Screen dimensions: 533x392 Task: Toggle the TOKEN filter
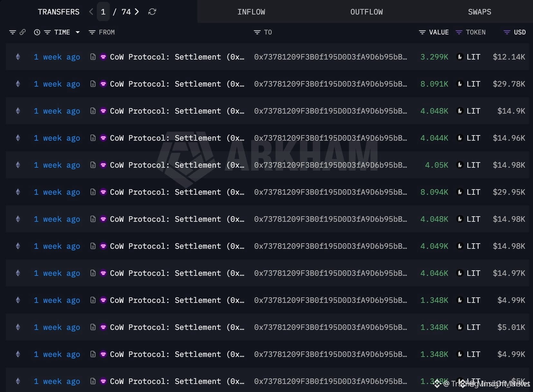[x=459, y=32]
